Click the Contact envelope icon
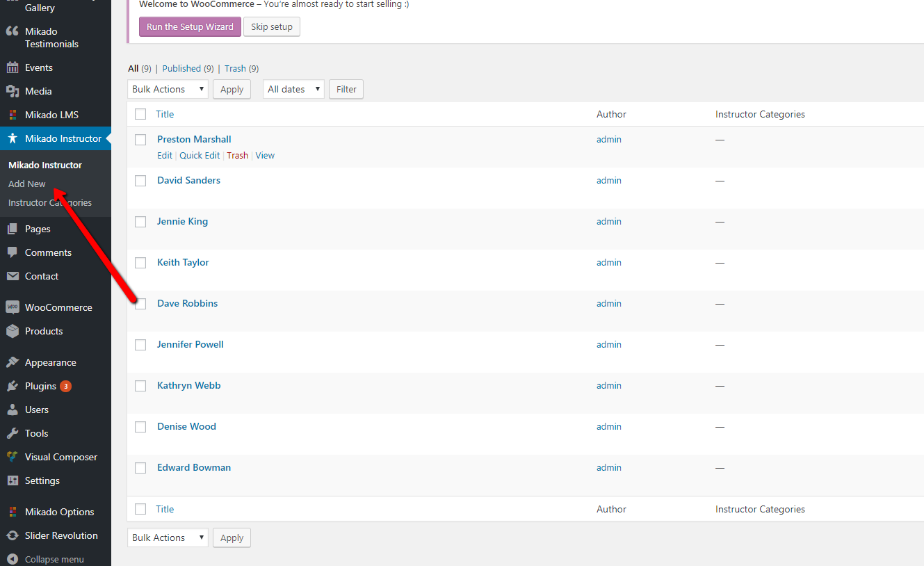924x566 pixels. [12, 276]
